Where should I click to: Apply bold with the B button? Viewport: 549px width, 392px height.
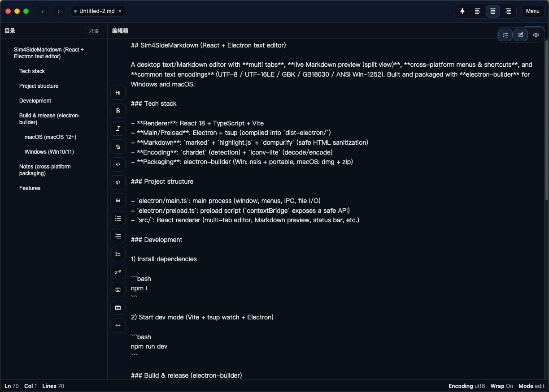point(118,111)
